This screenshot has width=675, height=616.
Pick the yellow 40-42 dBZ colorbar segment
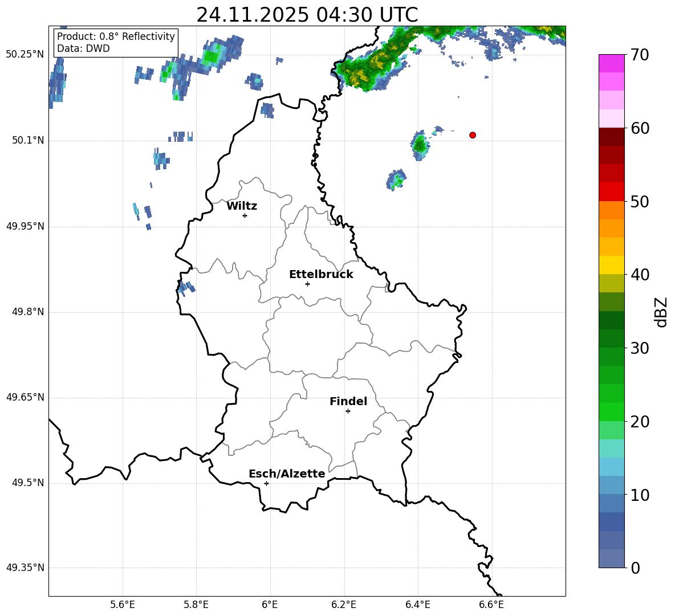pos(611,266)
